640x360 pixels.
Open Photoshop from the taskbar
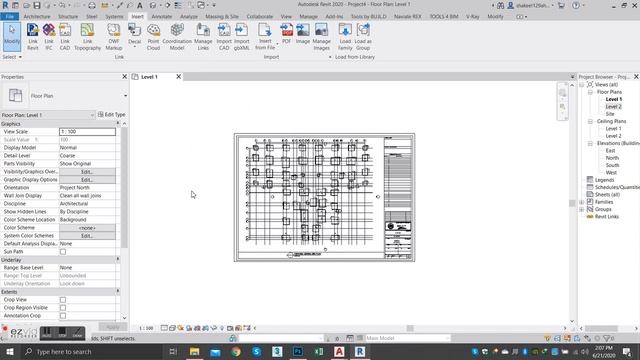(298, 351)
